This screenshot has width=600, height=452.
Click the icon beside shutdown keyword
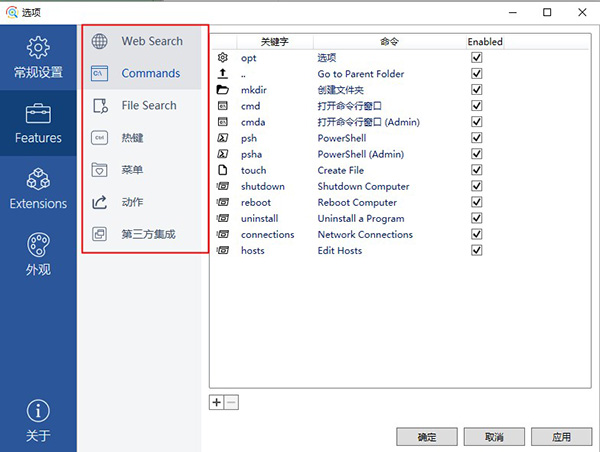tap(223, 186)
